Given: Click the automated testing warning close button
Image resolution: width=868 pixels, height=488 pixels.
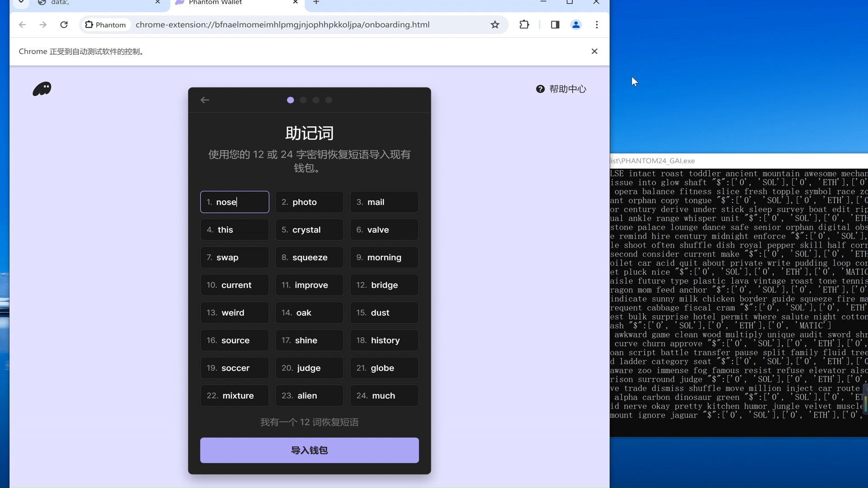Looking at the screenshot, I should click(594, 51).
